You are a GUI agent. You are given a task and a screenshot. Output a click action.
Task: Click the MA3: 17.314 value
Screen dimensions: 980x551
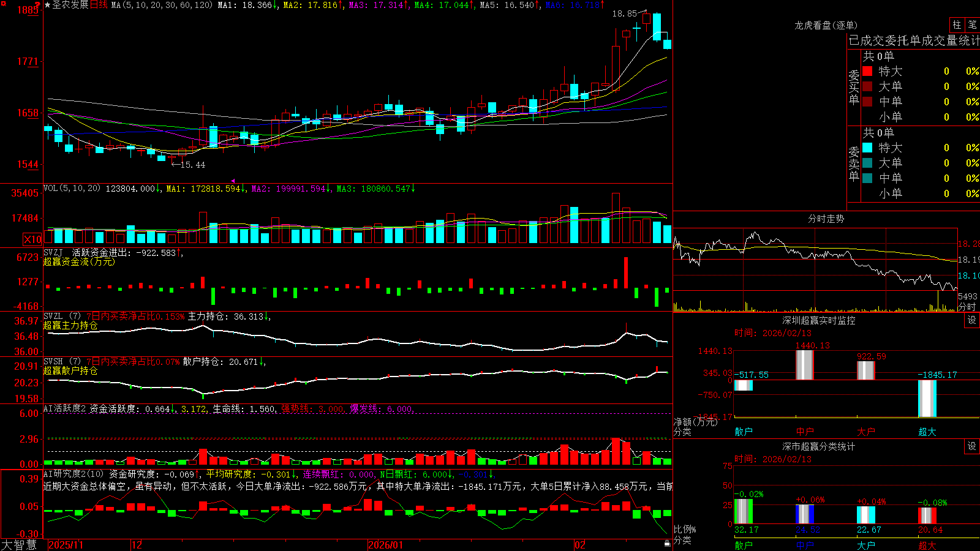(x=375, y=5)
